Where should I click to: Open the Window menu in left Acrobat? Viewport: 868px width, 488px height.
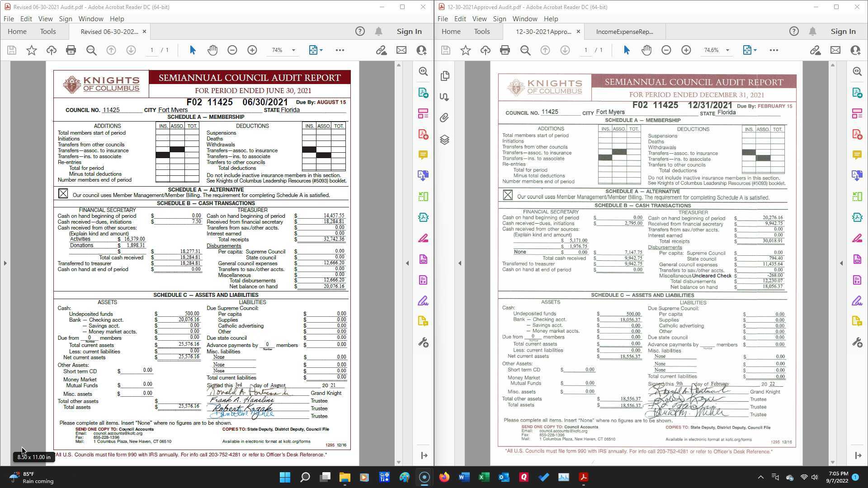(90, 19)
